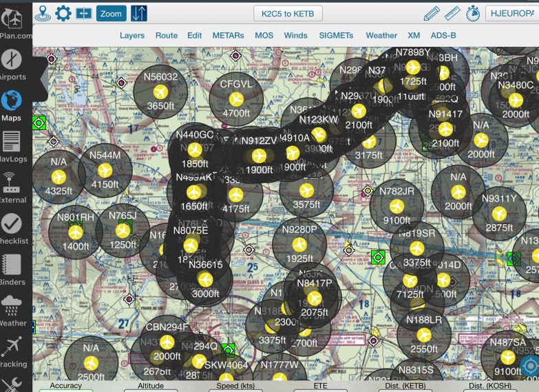
Task: Tap the N801RH aircraft at 1400ft
Action: [x=75, y=232]
